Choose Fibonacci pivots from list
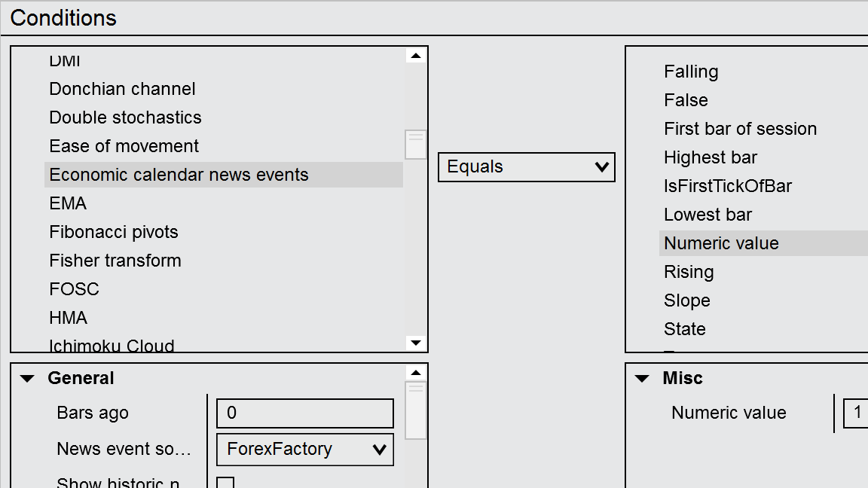Screen dimensions: 868x488 tap(114, 232)
